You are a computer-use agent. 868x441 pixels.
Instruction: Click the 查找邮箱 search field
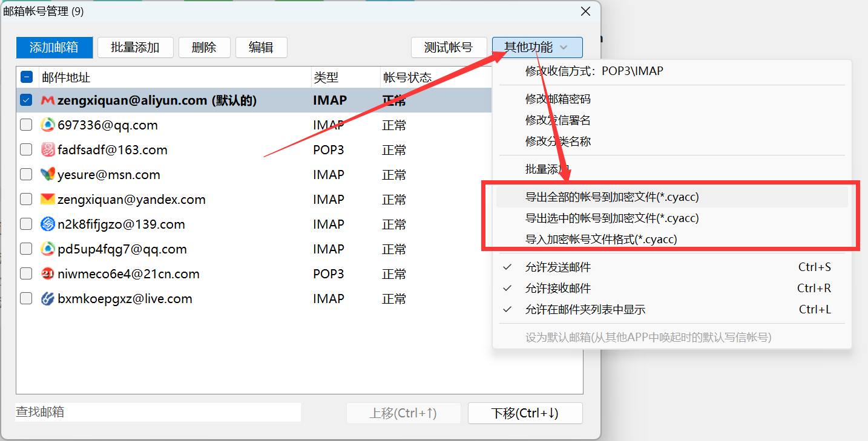pos(159,413)
